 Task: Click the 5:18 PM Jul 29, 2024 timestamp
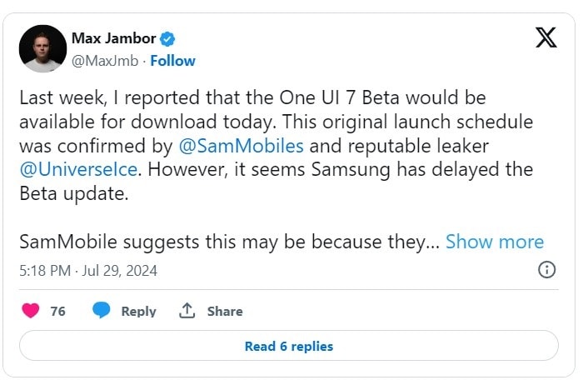[88, 270]
